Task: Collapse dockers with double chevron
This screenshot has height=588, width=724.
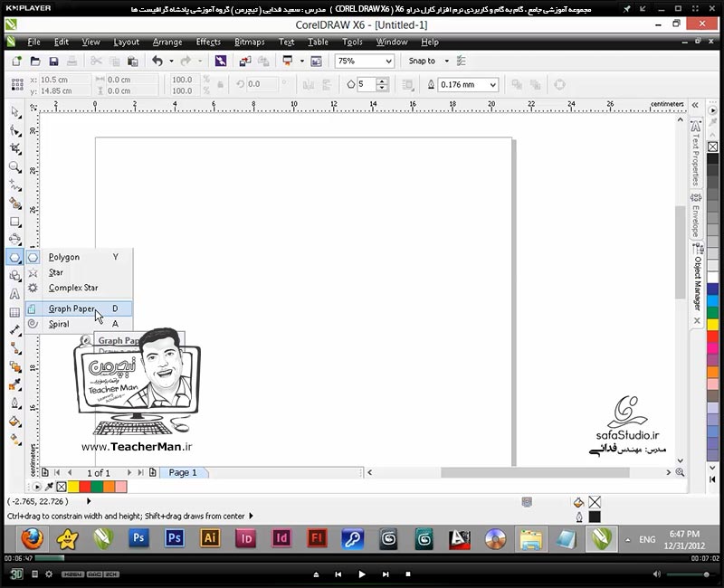Action: [695, 105]
